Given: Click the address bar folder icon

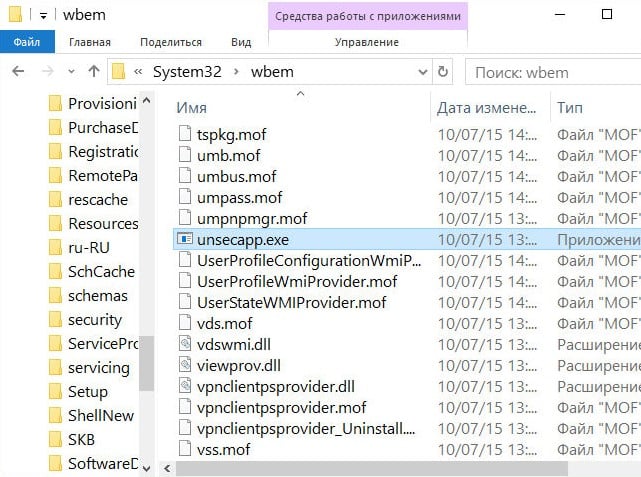Looking at the screenshot, I should click(x=118, y=72).
